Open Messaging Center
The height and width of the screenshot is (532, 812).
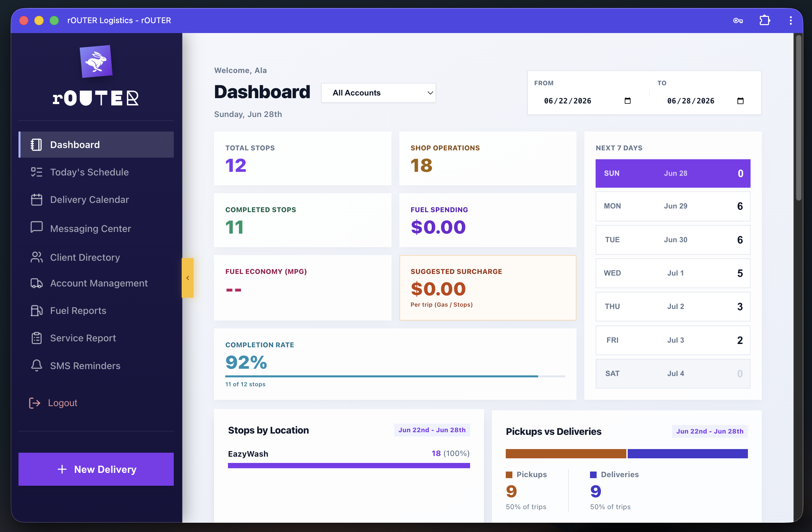[x=96, y=228]
